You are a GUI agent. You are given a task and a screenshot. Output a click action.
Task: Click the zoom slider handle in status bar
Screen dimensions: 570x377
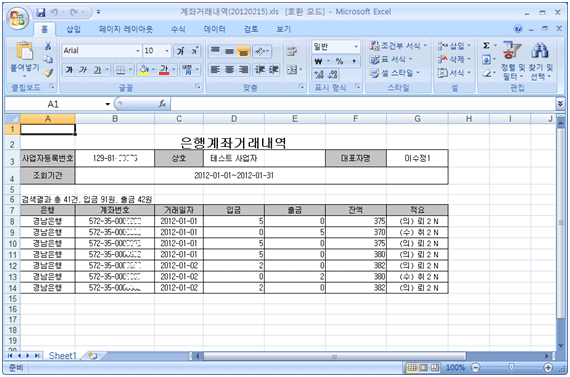coord(511,368)
